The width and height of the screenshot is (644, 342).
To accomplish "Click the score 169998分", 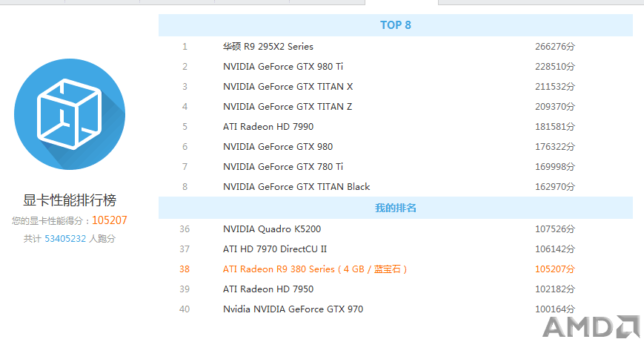I will click(555, 167).
